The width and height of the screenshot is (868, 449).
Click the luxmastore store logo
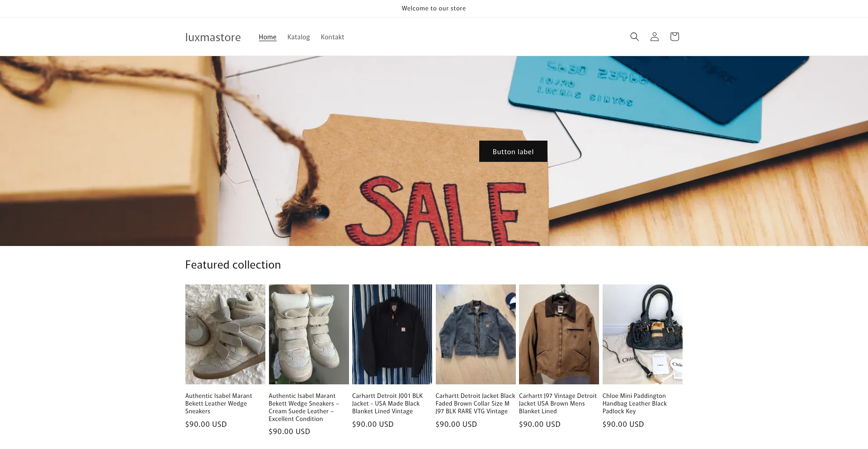tap(213, 37)
